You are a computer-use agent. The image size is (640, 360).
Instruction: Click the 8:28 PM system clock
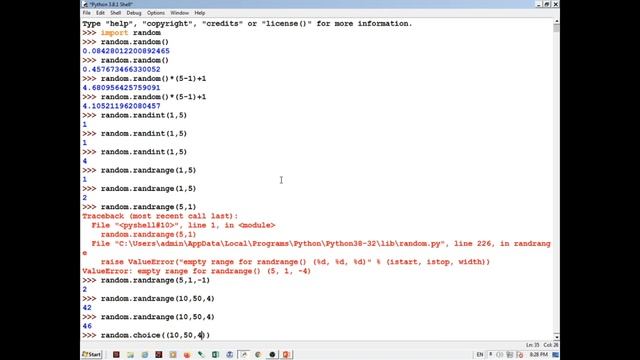tap(538, 354)
